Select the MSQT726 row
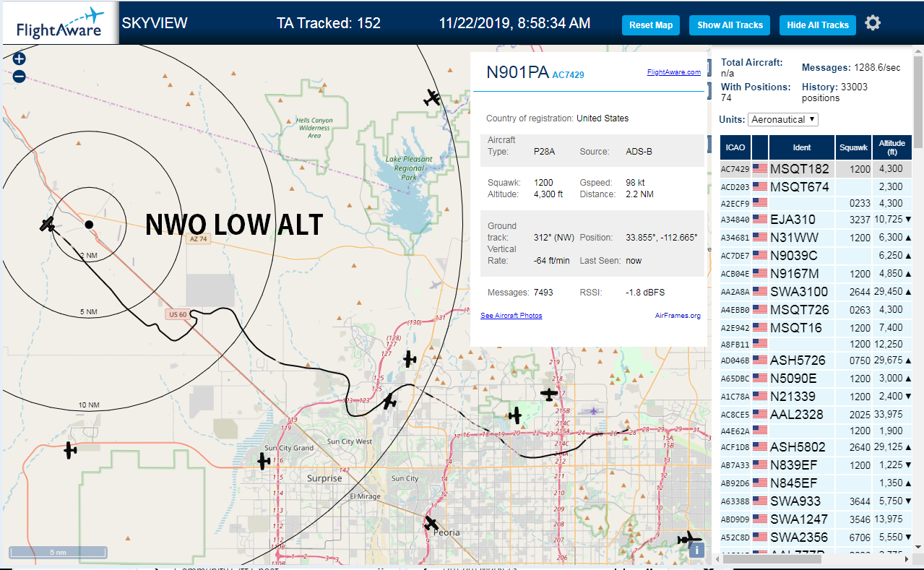This screenshot has width=924, height=570. (816, 310)
